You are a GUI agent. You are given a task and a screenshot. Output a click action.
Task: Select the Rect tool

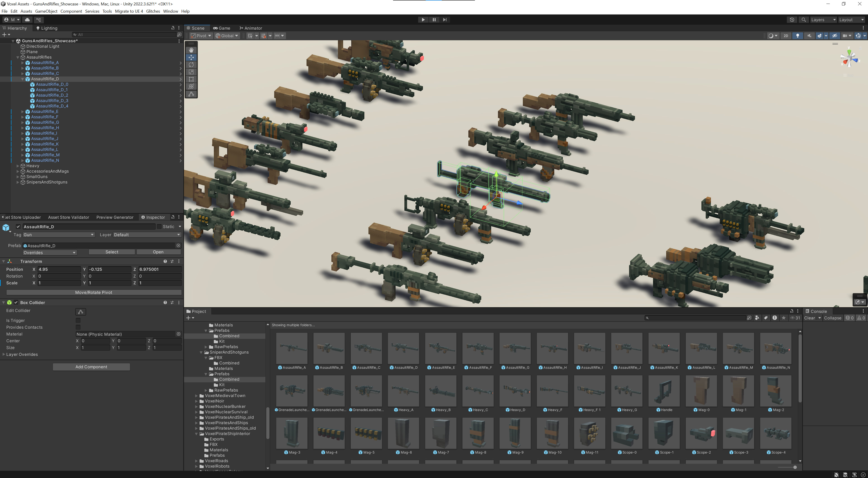pyautogui.click(x=191, y=79)
